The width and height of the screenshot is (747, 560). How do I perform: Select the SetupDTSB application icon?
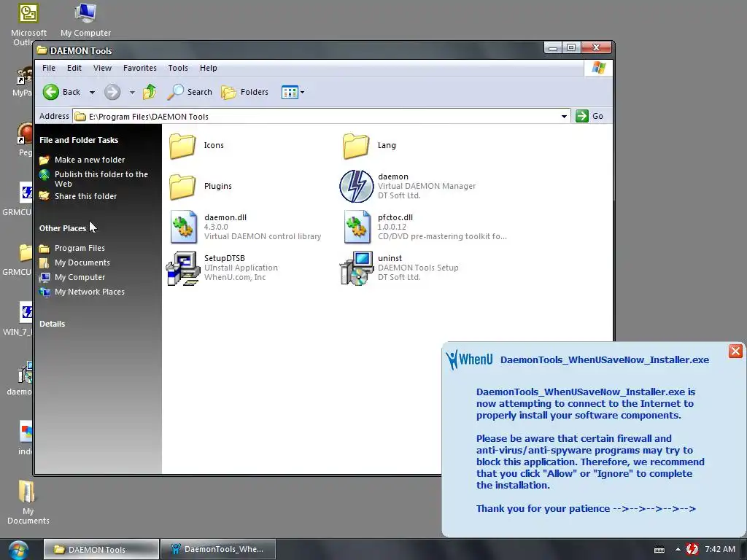[x=183, y=268]
